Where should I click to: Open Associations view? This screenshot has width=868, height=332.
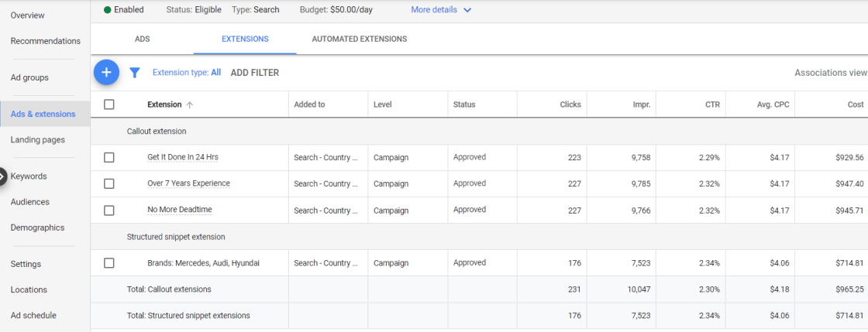coord(830,73)
